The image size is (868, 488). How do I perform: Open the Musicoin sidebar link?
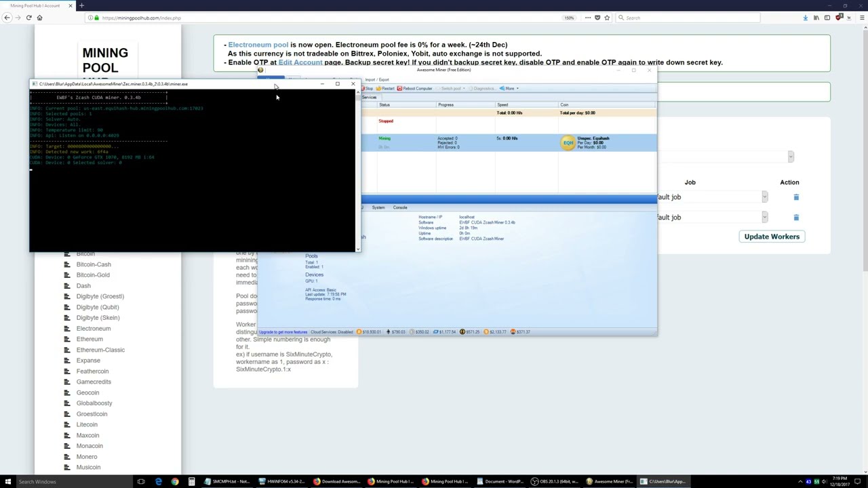pos(88,468)
